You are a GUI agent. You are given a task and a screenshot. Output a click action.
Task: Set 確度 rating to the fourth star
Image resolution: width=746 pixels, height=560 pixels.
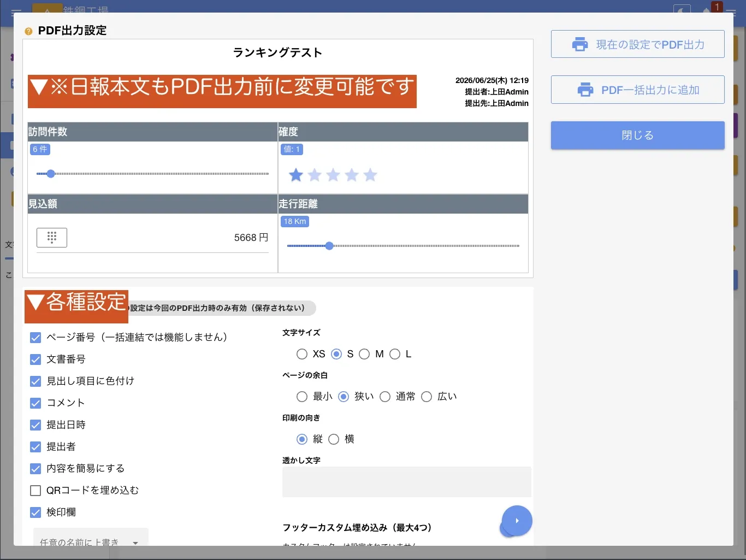tap(352, 175)
